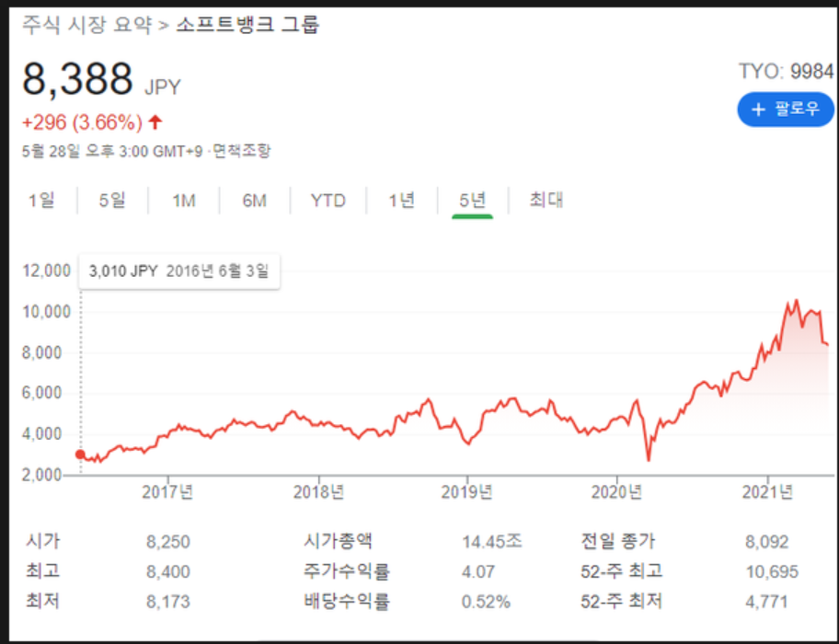Select the 5년 range tab
Screen dimensions: 839x644
[x=473, y=201]
